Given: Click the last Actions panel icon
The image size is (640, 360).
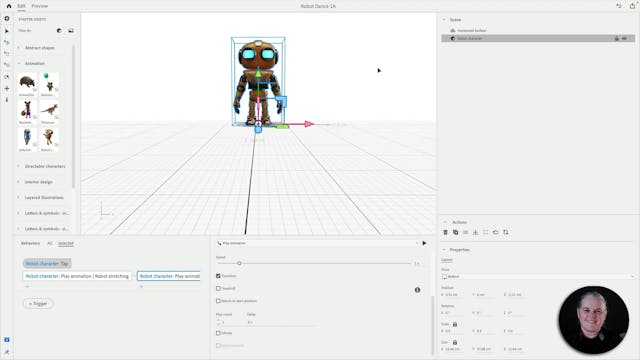Looking at the screenshot, I should [506, 232].
